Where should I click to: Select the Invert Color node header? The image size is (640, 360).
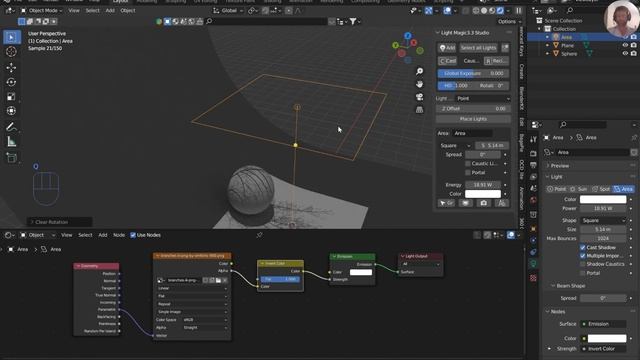[280, 264]
